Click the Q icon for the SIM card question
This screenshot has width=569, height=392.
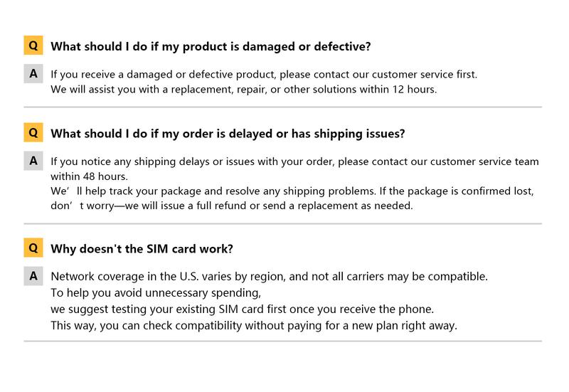point(33,248)
